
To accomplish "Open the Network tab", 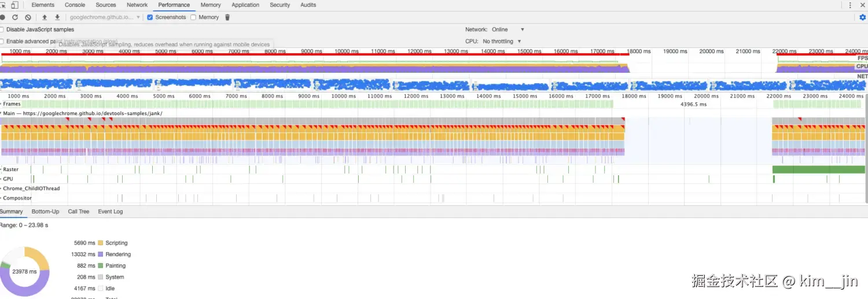I will pyautogui.click(x=137, y=5).
